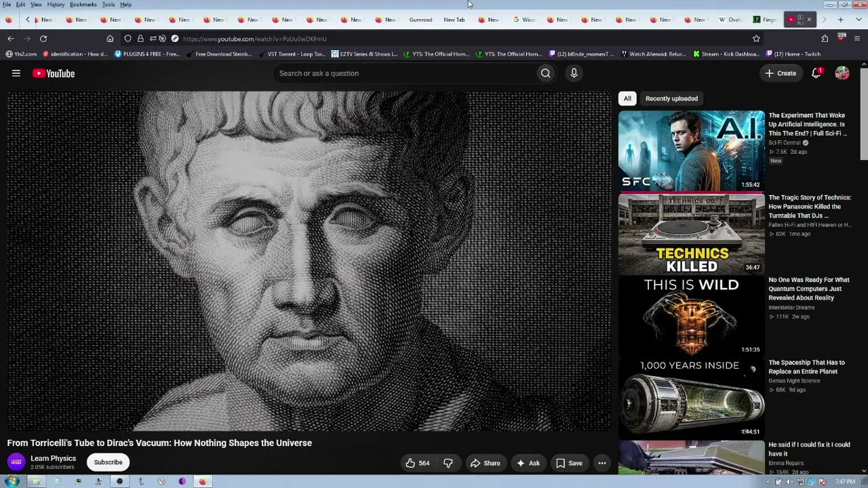Click the Share button

point(485,463)
